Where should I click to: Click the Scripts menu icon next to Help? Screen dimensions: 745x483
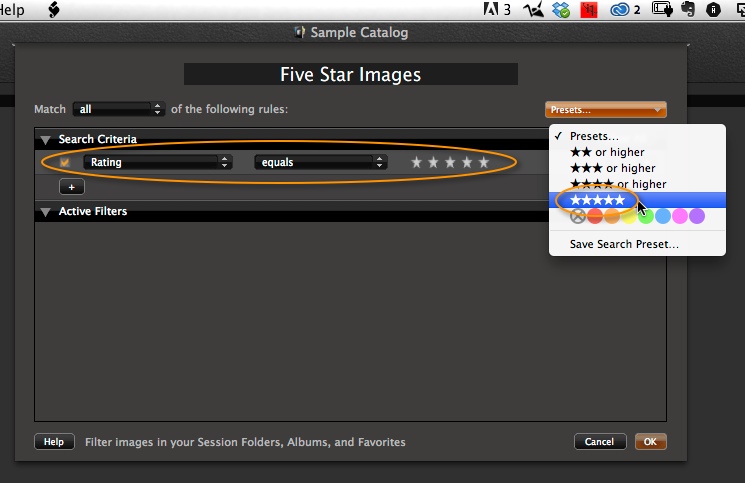pyautogui.click(x=54, y=9)
